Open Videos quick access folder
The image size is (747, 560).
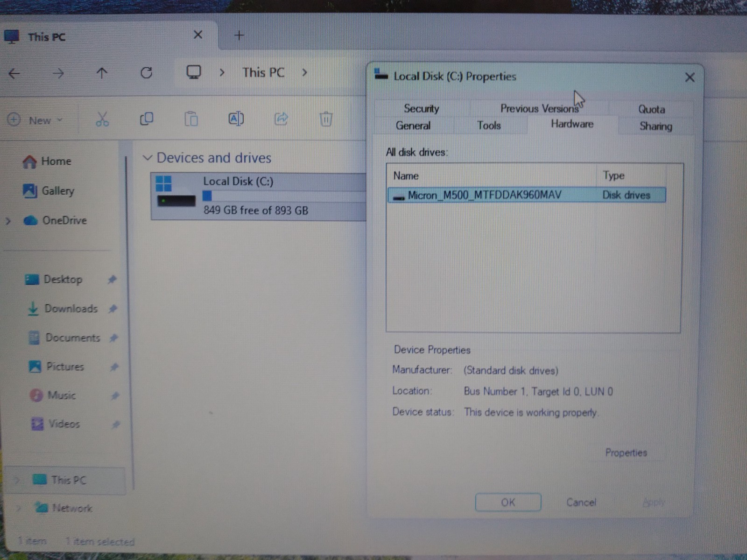click(56, 424)
